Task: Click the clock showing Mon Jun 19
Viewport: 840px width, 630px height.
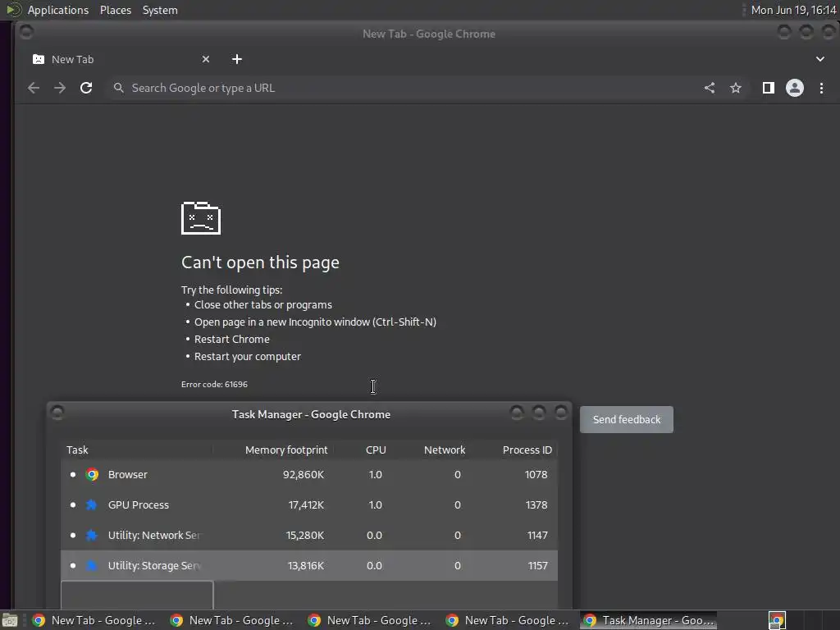Action: click(x=793, y=10)
